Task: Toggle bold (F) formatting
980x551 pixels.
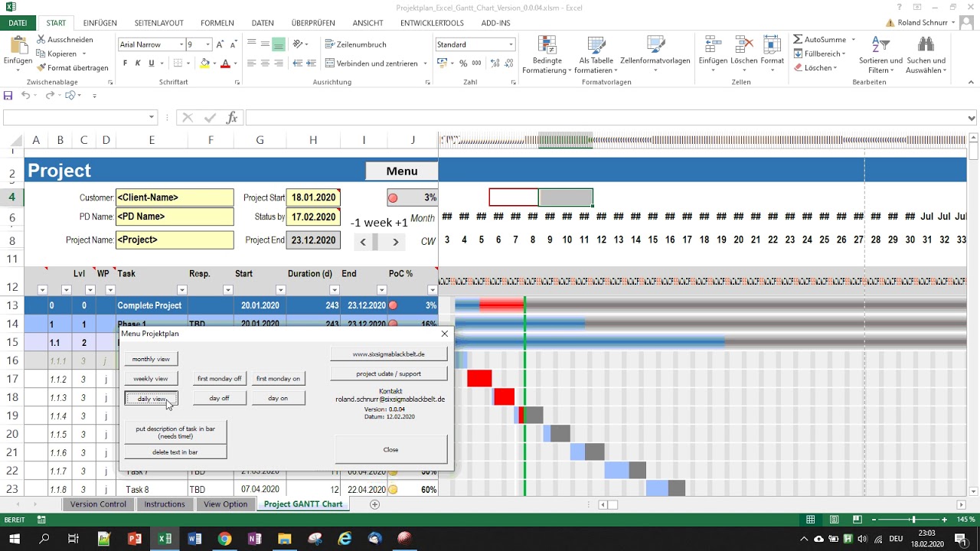Action: [126, 64]
